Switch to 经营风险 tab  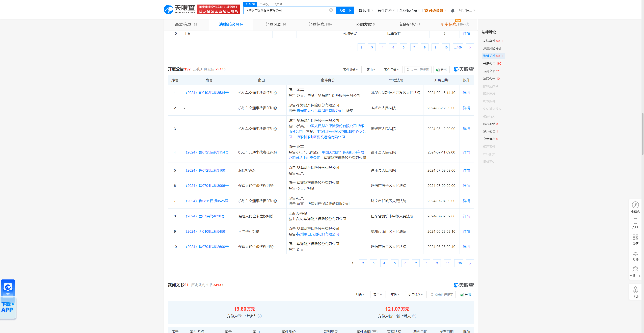(x=276, y=24)
